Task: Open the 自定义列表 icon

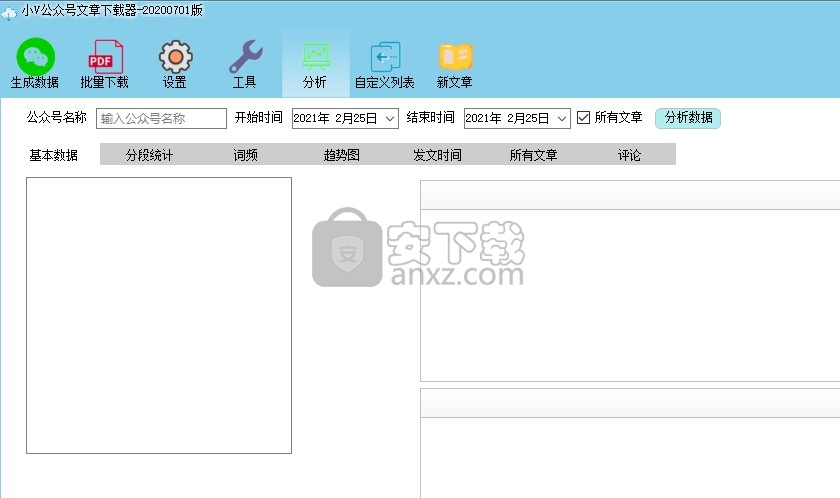Action: pos(385,57)
